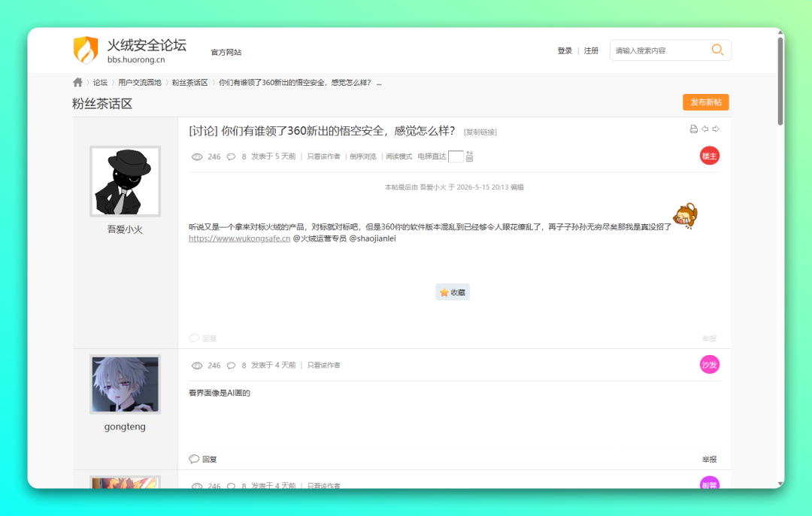Click the comment bubble icon in gongteng's post header

(x=231, y=366)
